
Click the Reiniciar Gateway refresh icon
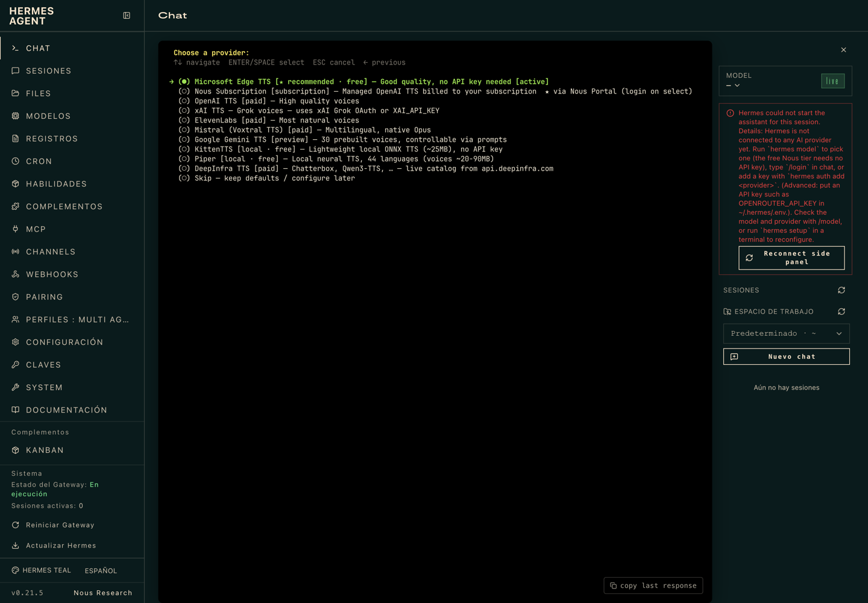[x=16, y=525]
